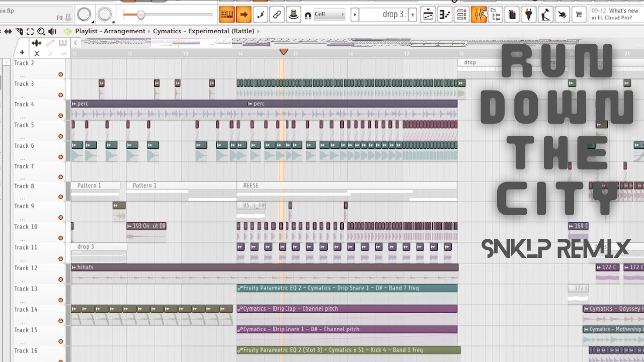Click the drop marker at bar 18
The width and height of the screenshot is (644, 362).
click(x=469, y=62)
